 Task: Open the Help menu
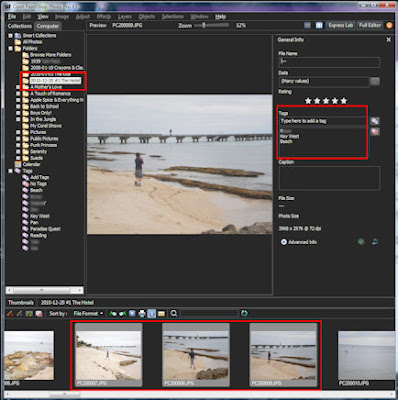[220, 17]
